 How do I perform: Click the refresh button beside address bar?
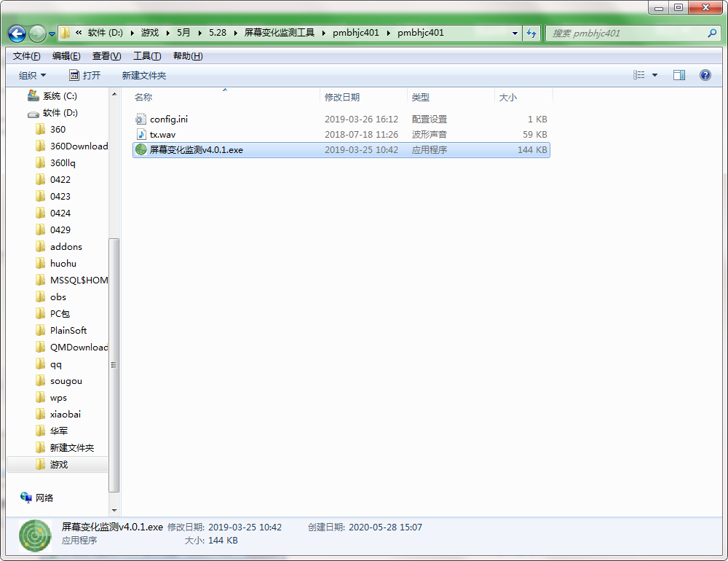coord(531,34)
